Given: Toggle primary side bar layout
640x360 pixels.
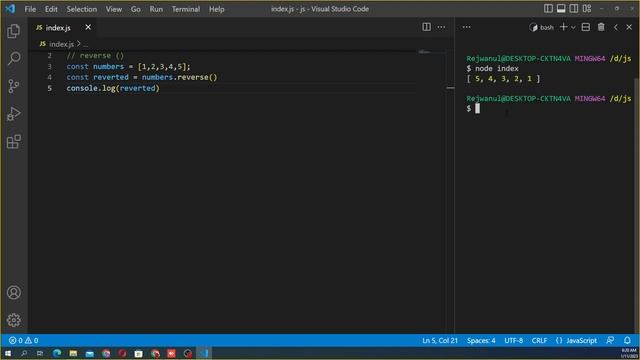Looking at the screenshot, I should tap(548, 8).
